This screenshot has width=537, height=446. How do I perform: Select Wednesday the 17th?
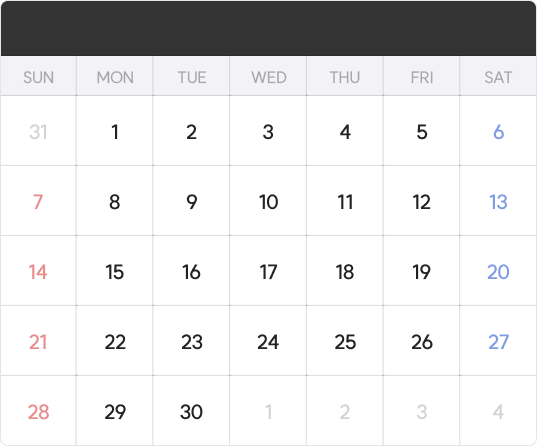click(x=268, y=272)
